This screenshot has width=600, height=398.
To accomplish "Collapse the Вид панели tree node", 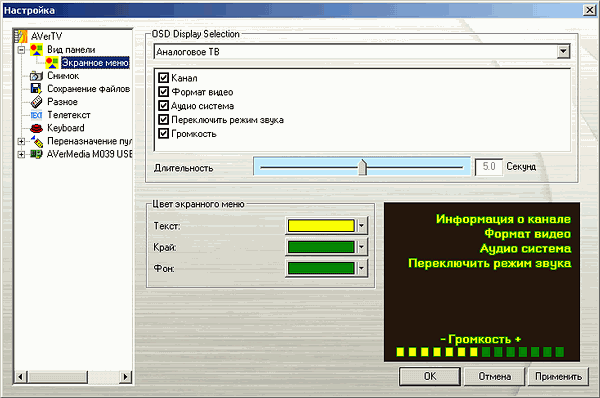I will click(x=21, y=50).
